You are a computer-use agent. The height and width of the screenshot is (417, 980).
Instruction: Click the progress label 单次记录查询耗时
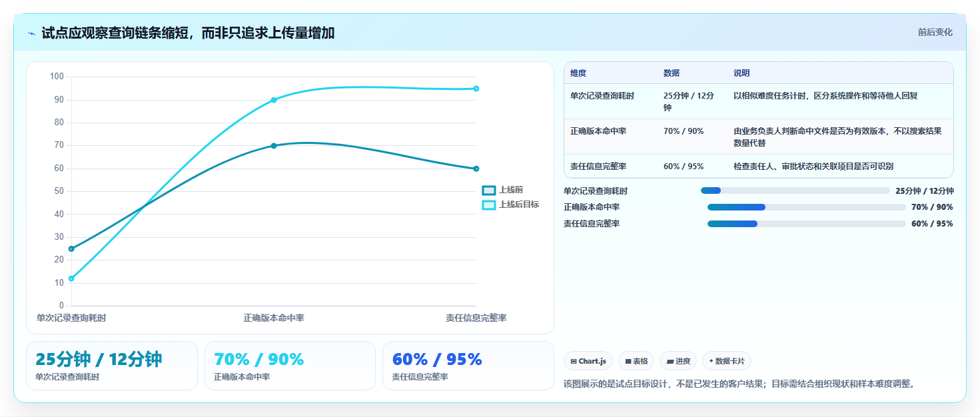596,191
